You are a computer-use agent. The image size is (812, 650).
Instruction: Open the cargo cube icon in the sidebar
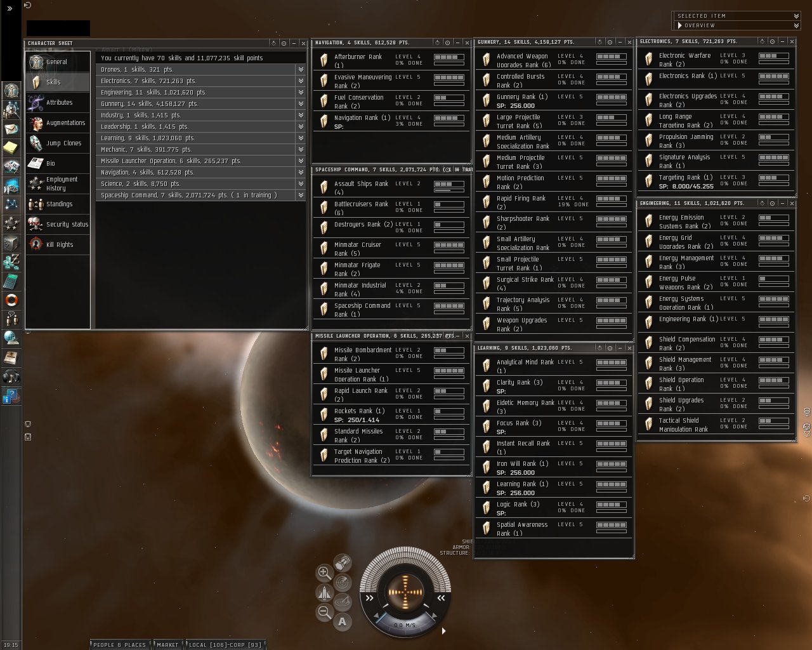[x=11, y=242]
